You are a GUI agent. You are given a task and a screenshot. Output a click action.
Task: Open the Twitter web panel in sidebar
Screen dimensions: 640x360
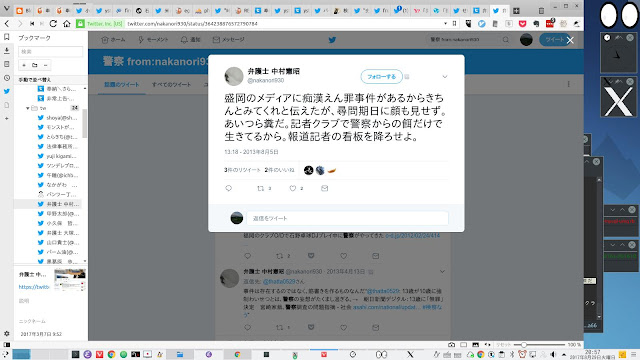click(x=7, y=91)
